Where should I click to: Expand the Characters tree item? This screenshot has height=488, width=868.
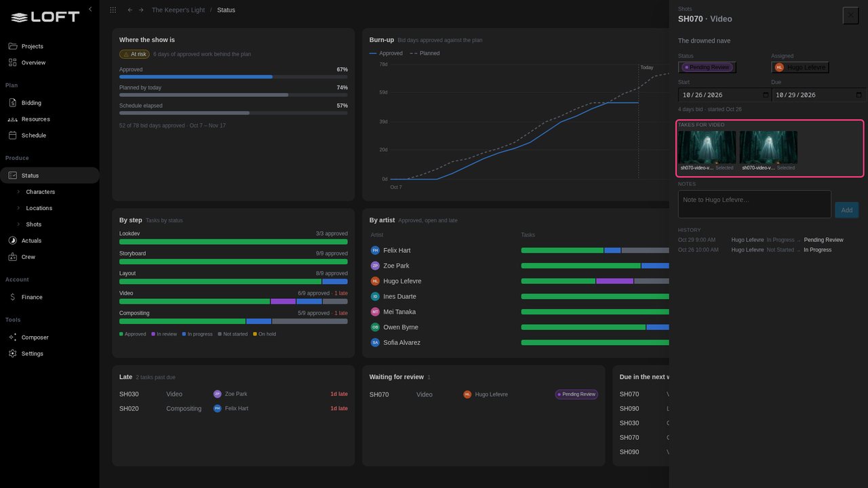(18, 192)
